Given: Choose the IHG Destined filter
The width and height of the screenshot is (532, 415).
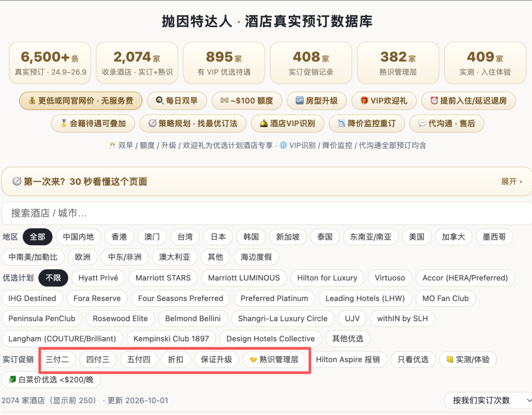Looking at the screenshot, I should [x=32, y=298].
